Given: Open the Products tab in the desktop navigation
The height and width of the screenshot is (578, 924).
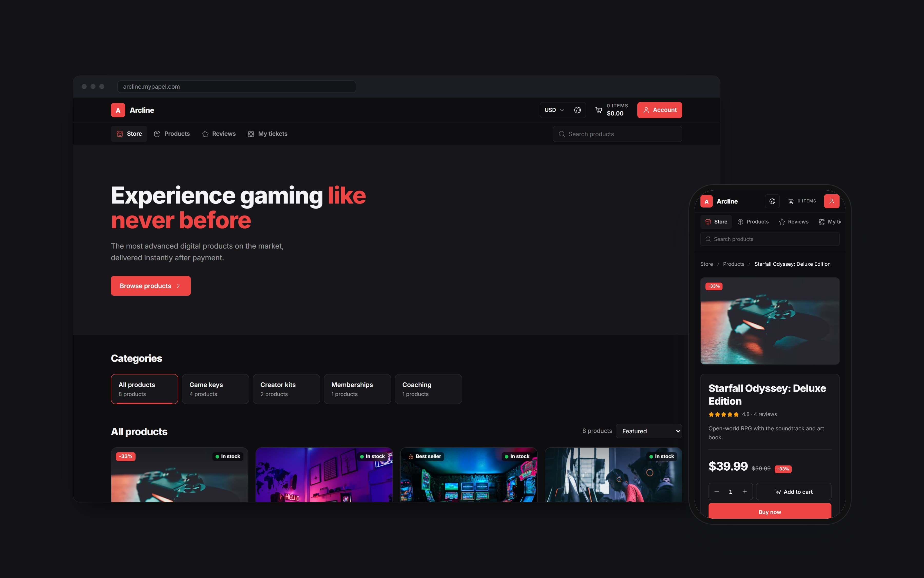Looking at the screenshot, I should 172,134.
